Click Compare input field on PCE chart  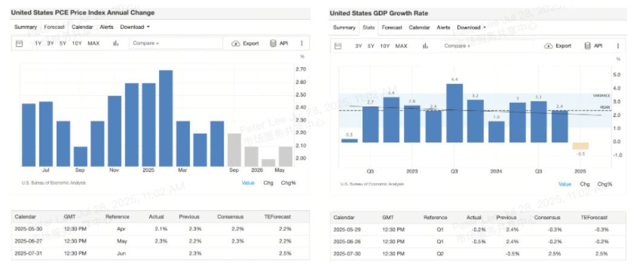point(175,44)
